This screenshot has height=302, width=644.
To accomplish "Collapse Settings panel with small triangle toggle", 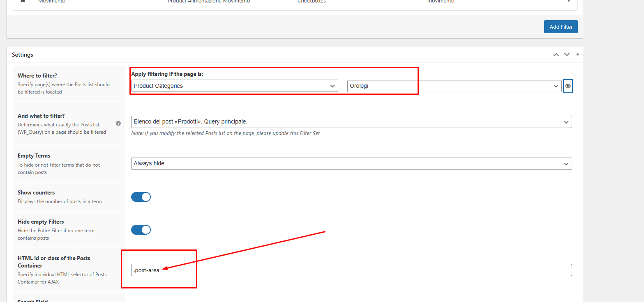I will [577, 54].
